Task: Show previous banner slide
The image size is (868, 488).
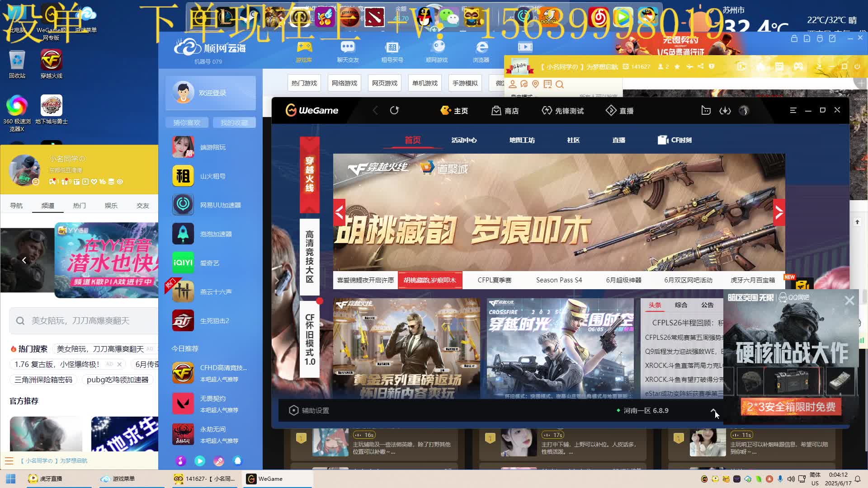Action: click(x=340, y=212)
